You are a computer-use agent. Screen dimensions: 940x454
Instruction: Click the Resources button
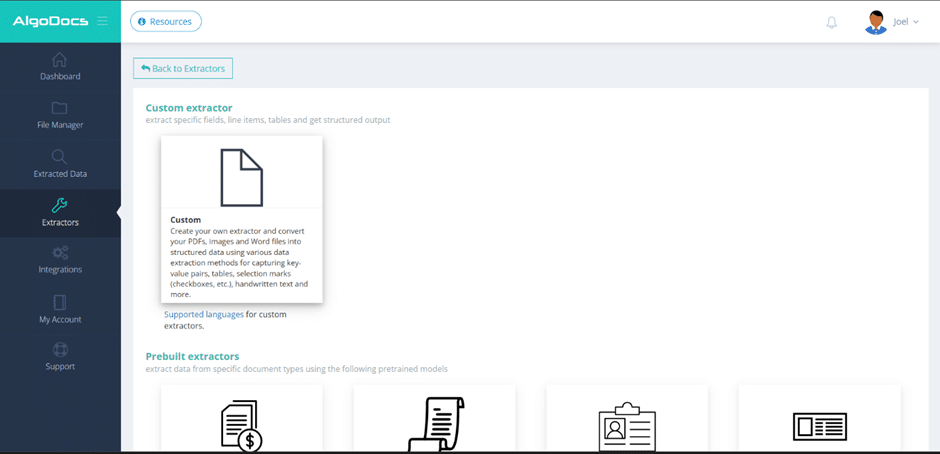pos(166,21)
